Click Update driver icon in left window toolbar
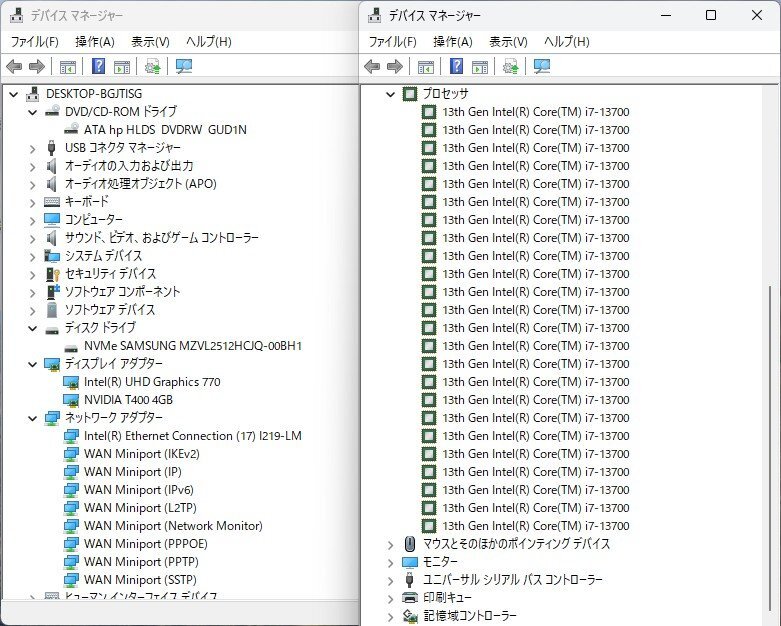The image size is (781, 626). click(x=152, y=66)
